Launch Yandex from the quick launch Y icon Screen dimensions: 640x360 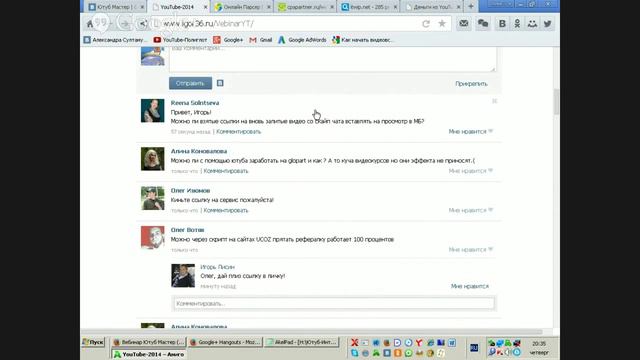pyautogui.click(x=419, y=342)
